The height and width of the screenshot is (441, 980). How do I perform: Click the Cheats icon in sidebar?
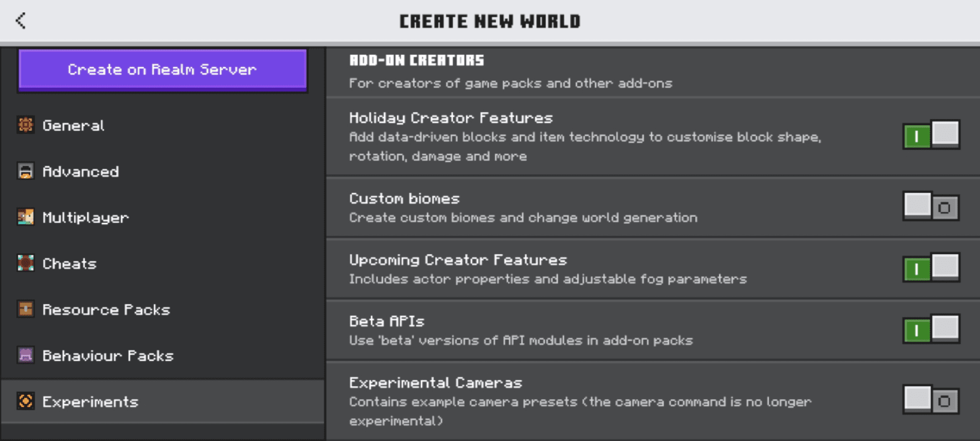tap(25, 263)
